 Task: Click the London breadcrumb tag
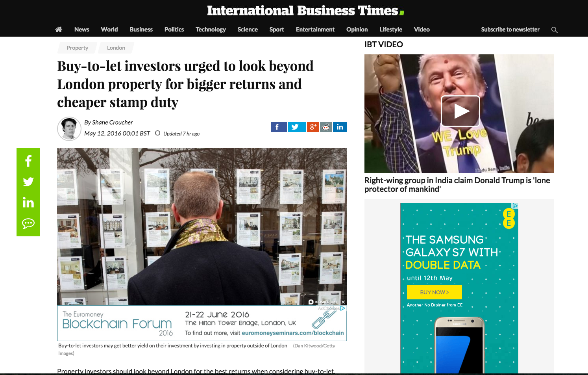116,48
